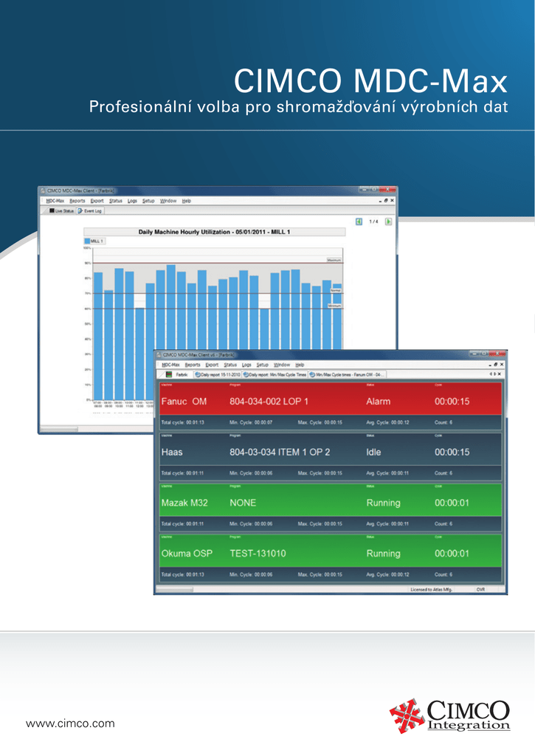Open Setup menu in the v6 client window

point(262,365)
